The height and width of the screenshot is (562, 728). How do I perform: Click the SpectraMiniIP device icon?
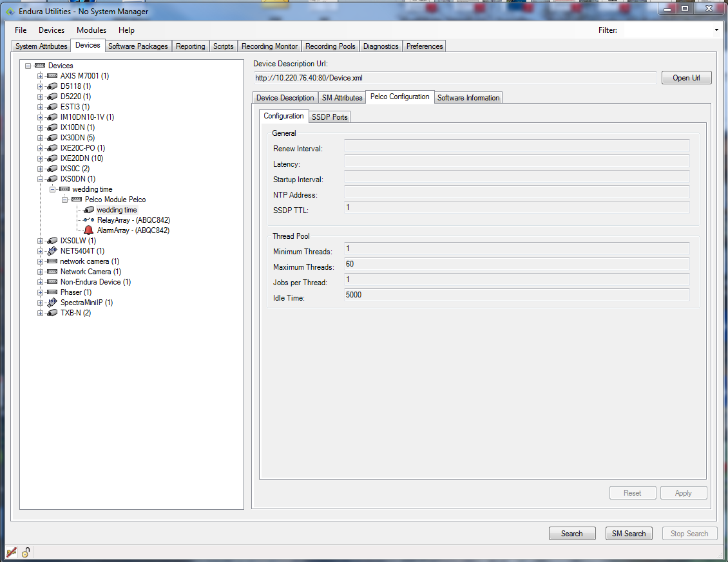(52, 303)
